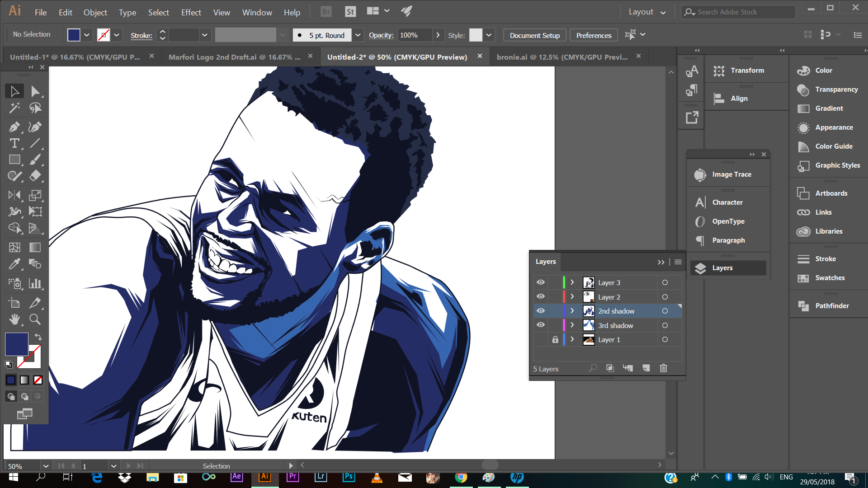Open the Window menu

point(257,13)
